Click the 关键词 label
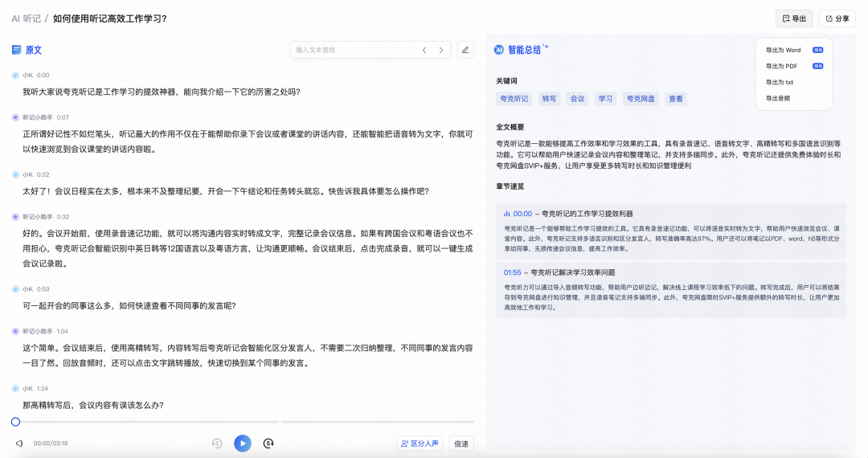 (506, 81)
